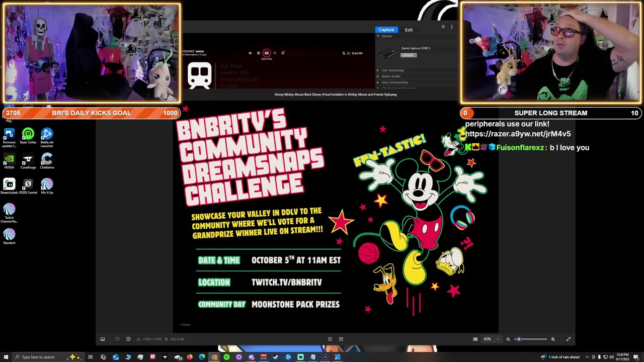Screen dimensions: 644x362
Task: Click Bri's Daily Kicks Goal bar
Action: tap(91, 113)
